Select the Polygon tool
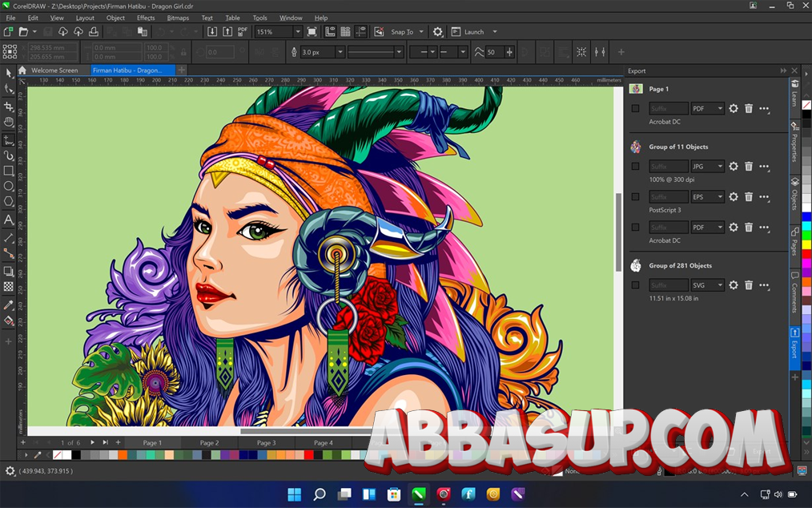This screenshot has height=508, width=812. [9, 201]
